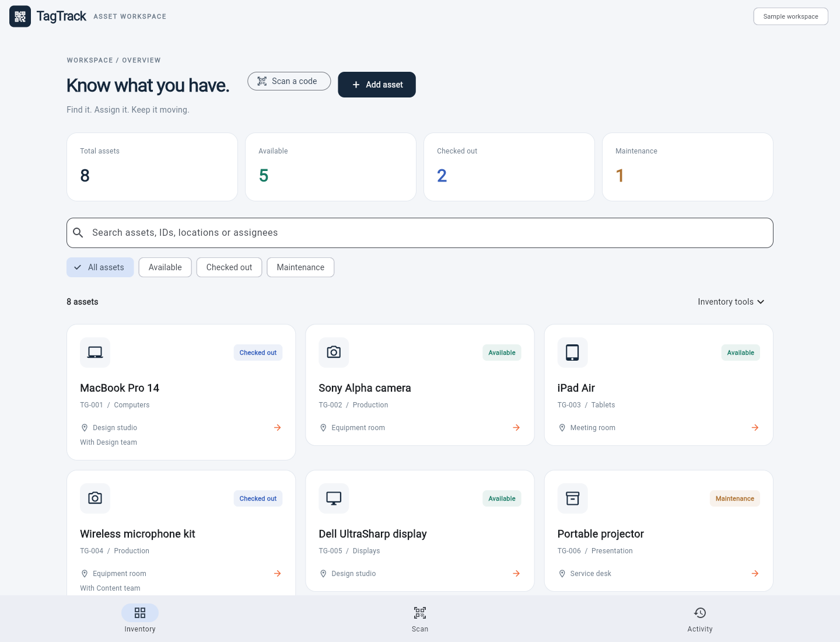This screenshot has width=840, height=642.
Task: Click the Maintenance summary card showing 1
Action: 688,167
